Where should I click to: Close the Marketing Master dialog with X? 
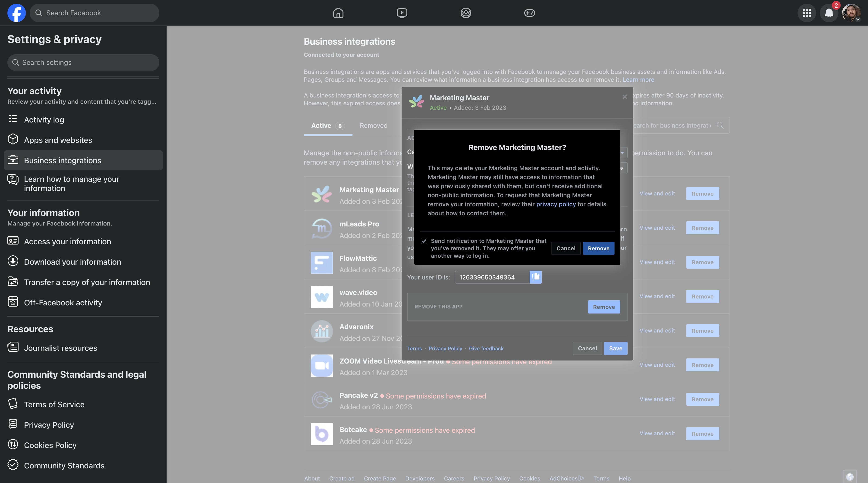point(624,97)
